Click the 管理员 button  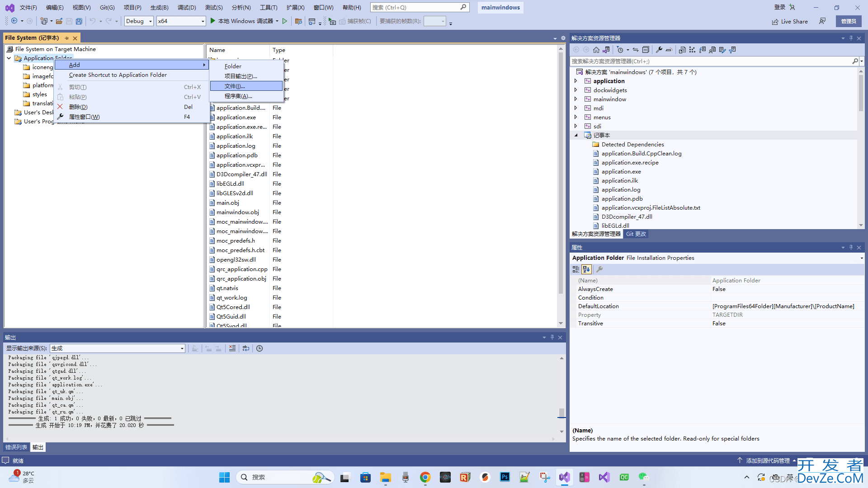pos(849,21)
